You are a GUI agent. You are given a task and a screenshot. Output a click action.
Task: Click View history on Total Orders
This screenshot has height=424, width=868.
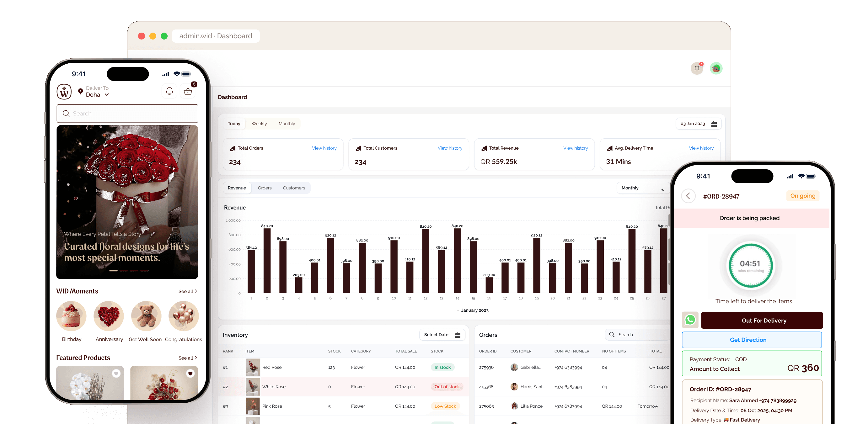pos(324,148)
